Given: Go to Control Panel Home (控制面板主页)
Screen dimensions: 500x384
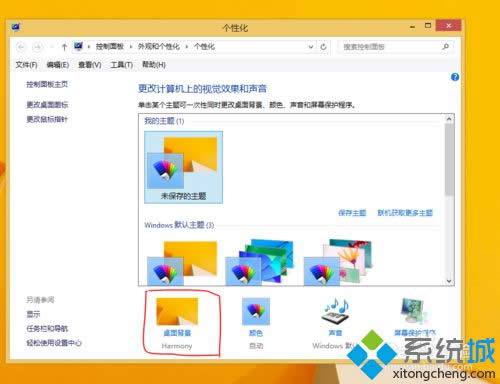Looking at the screenshot, I should [47, 84].
